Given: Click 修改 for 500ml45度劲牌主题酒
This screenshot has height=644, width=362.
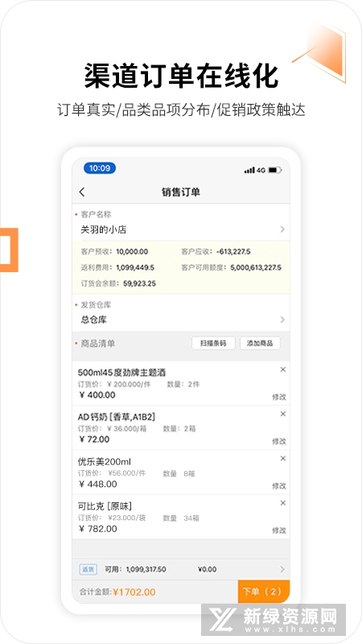Looking at the screenshot, I should click(x=279, y=397).
